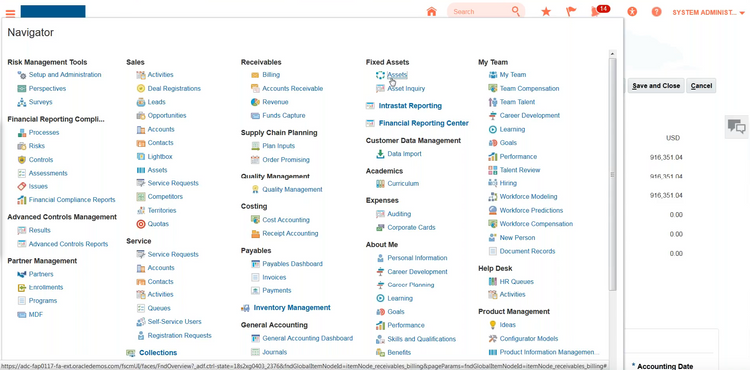Viewport: 750px width, 370px height.
Task: Open Registration Requests link
Action: point(179,335)
